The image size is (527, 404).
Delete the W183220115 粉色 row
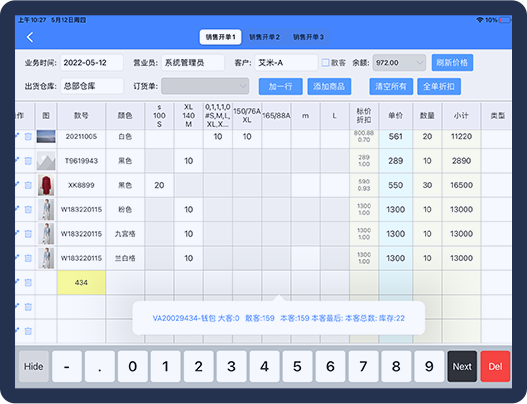point(28,209)
